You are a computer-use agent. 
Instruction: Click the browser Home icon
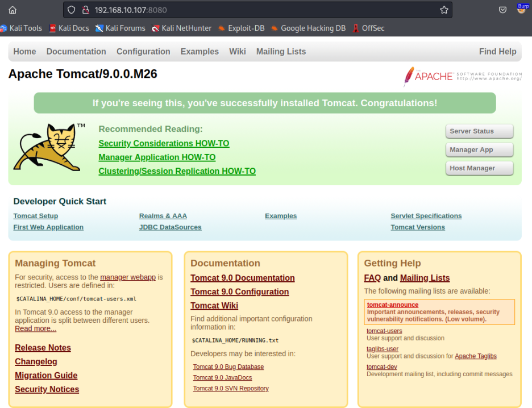(13, 10)
